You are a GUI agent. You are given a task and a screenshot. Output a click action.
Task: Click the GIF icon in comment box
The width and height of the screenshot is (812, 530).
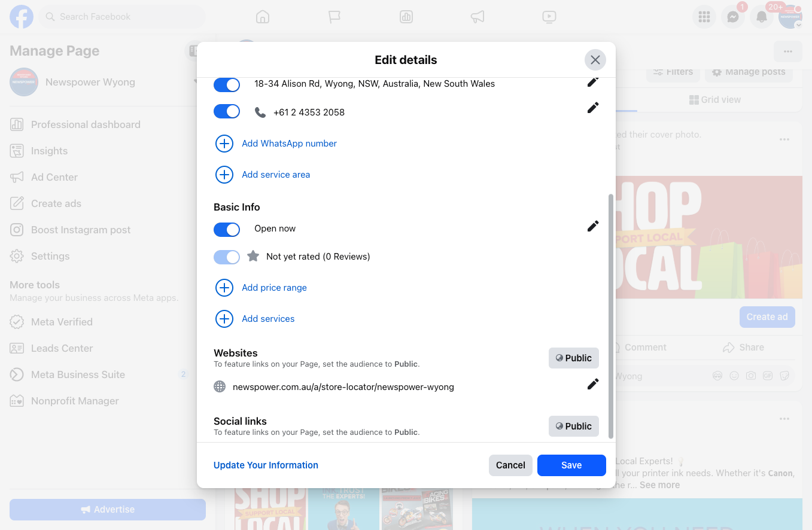pyautogui.click(x=768, y=376)
